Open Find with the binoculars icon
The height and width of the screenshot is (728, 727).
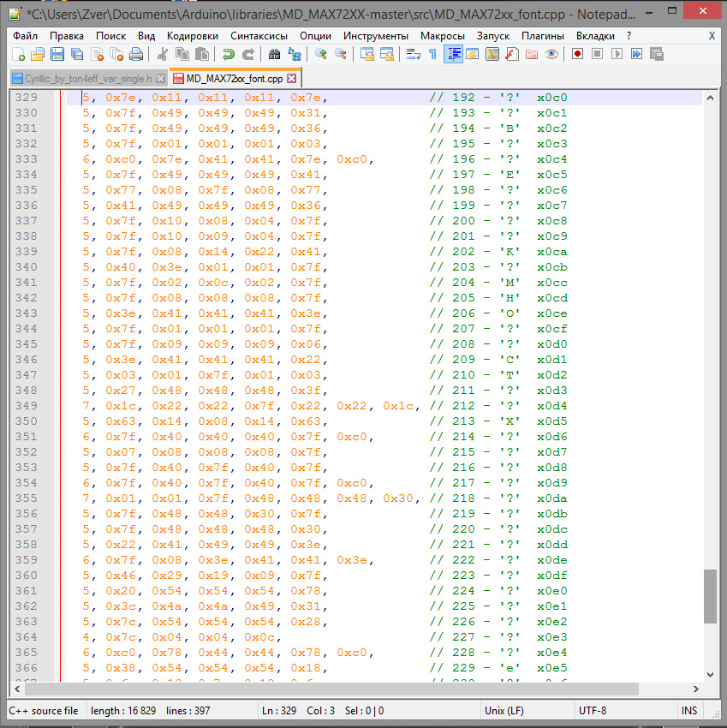coord(274,54)
